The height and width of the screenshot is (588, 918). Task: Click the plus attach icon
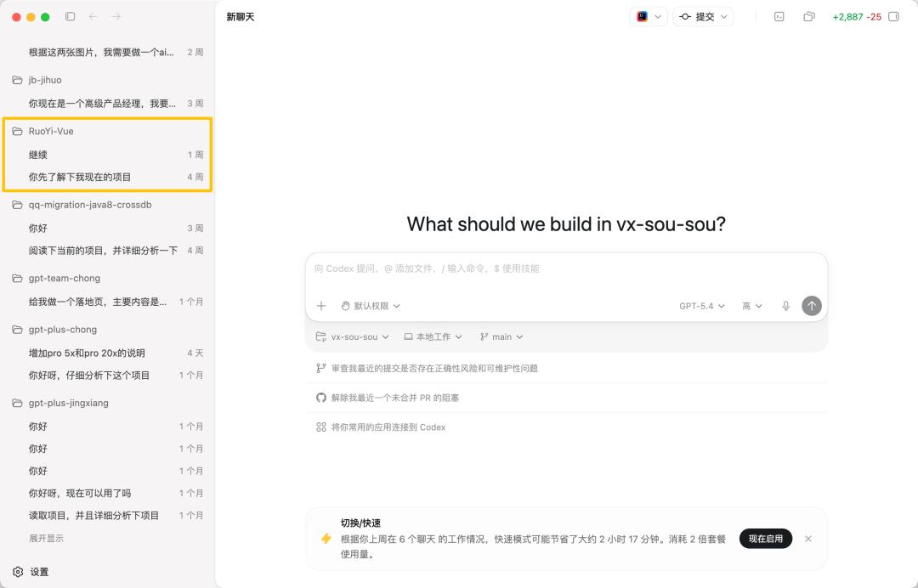[x=320, y=306]
